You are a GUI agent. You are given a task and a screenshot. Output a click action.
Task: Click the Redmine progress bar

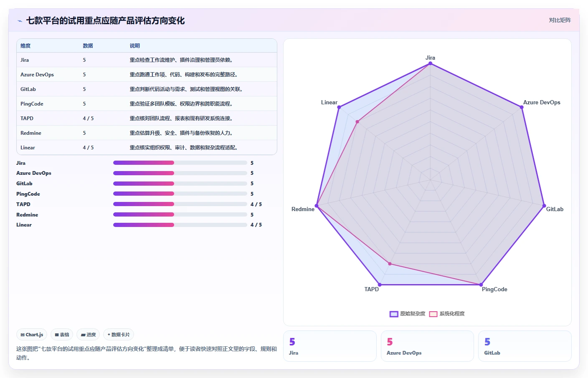coord(180,214)
